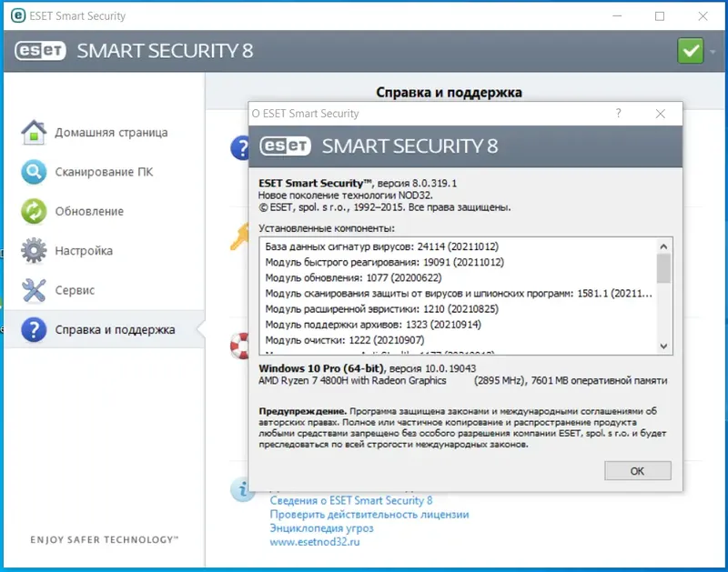Click the green protection status checkmark

pos(689,50)
